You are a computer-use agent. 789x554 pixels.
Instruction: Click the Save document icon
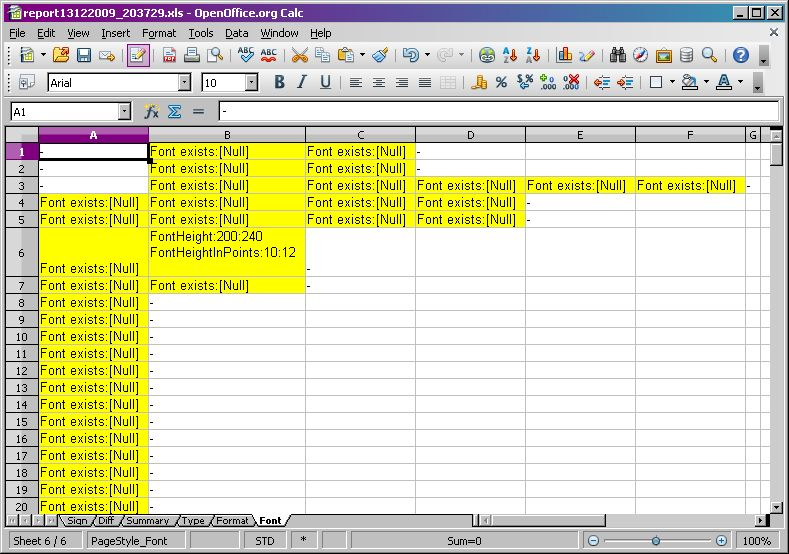tap(84, 55)
